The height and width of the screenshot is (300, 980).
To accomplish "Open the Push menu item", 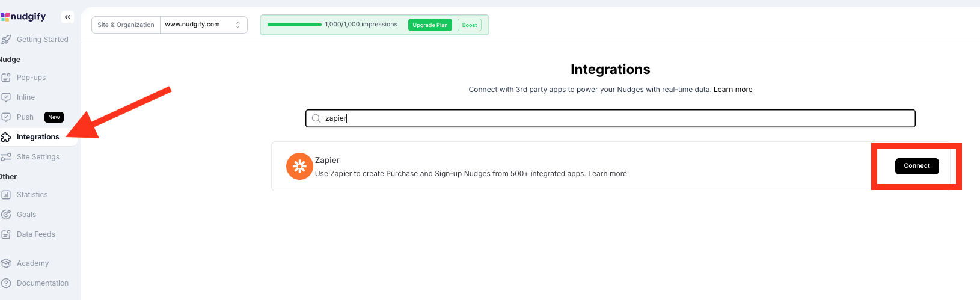I will [25, 117].
